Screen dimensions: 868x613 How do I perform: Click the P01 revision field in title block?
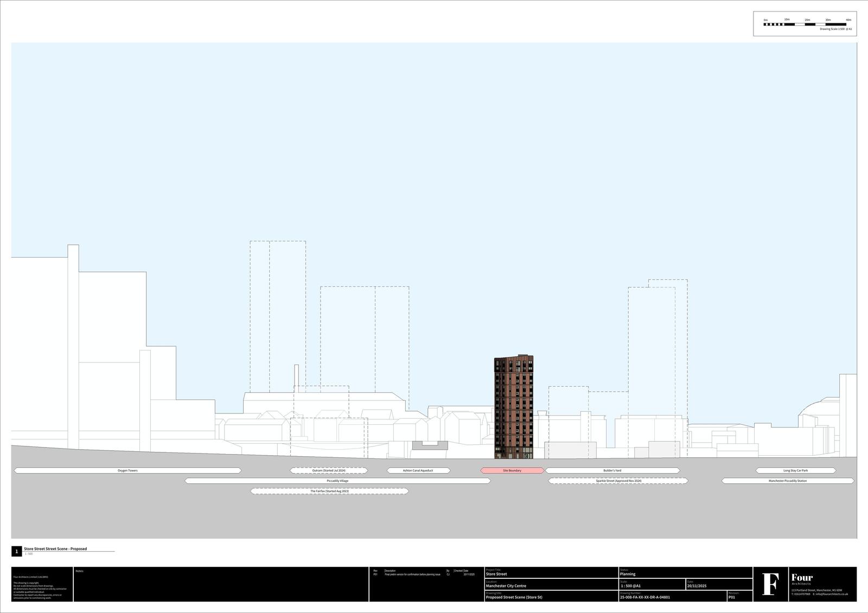click(x=732, y=597)
